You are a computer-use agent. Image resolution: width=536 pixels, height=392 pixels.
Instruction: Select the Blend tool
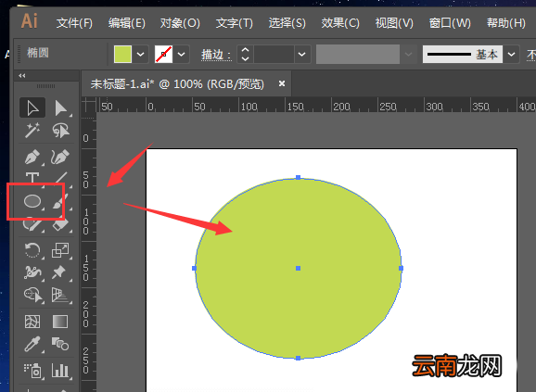click(60, 344)
